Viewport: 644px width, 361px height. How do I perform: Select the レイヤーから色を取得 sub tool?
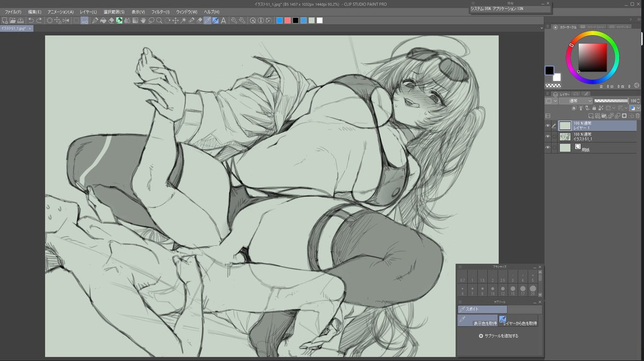518,321
